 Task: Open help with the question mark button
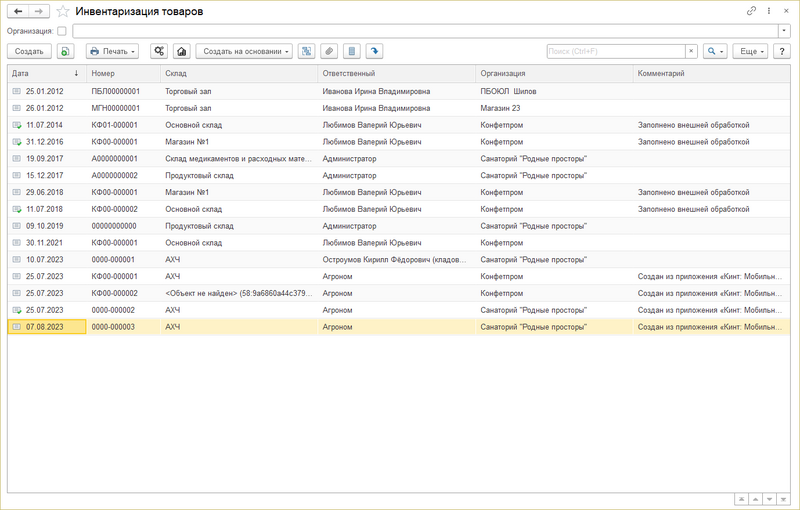tap(782, 51)
